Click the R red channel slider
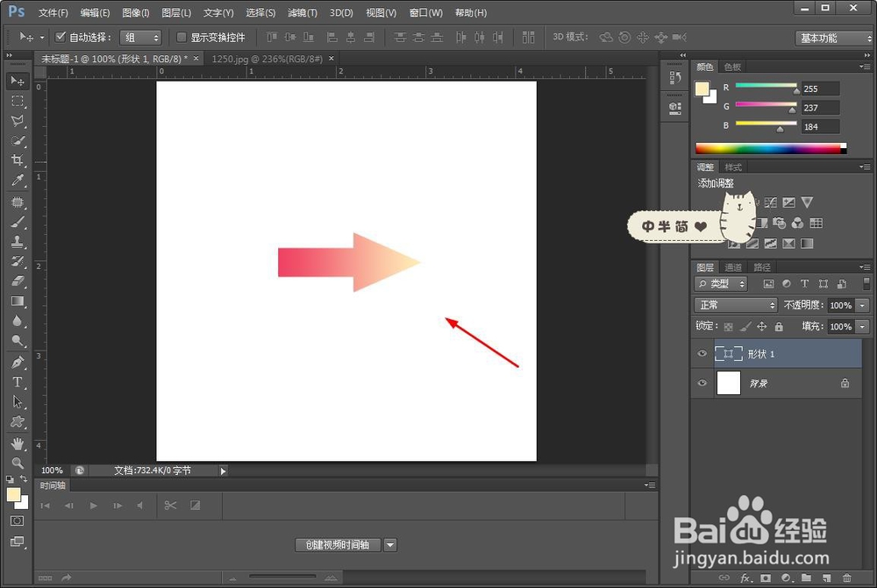The height and width of the screenshot is (588, 877). pos(766,86)
